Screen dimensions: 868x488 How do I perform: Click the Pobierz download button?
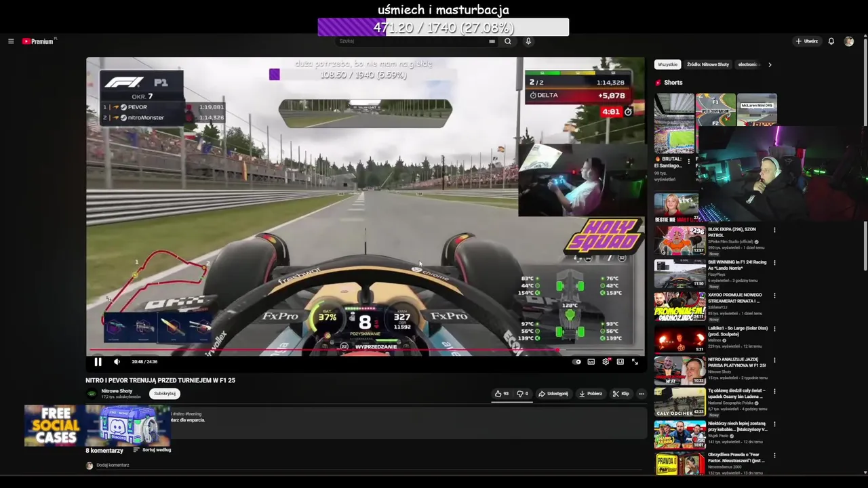(590, 394)
